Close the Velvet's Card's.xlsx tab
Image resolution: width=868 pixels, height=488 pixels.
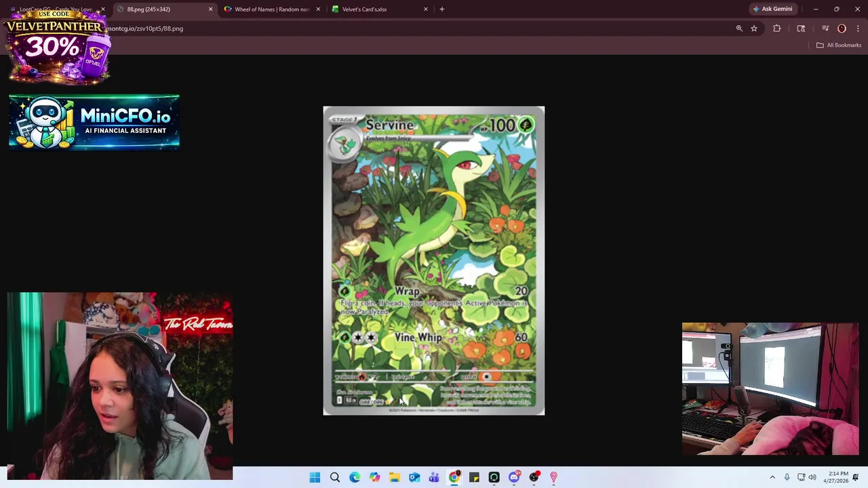coord(426,9)
